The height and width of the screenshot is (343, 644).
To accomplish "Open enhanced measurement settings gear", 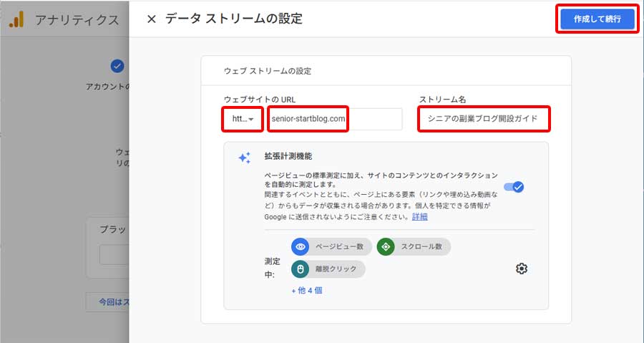I will [521, 269].
